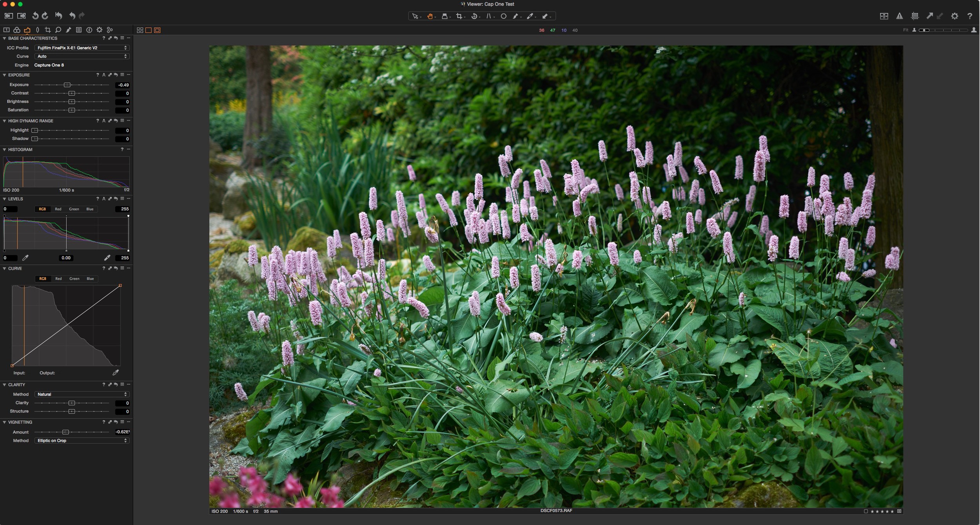Screen dimensions: 980x525
Task: Show the grid overlay icon
Action: tap(915, 16)
